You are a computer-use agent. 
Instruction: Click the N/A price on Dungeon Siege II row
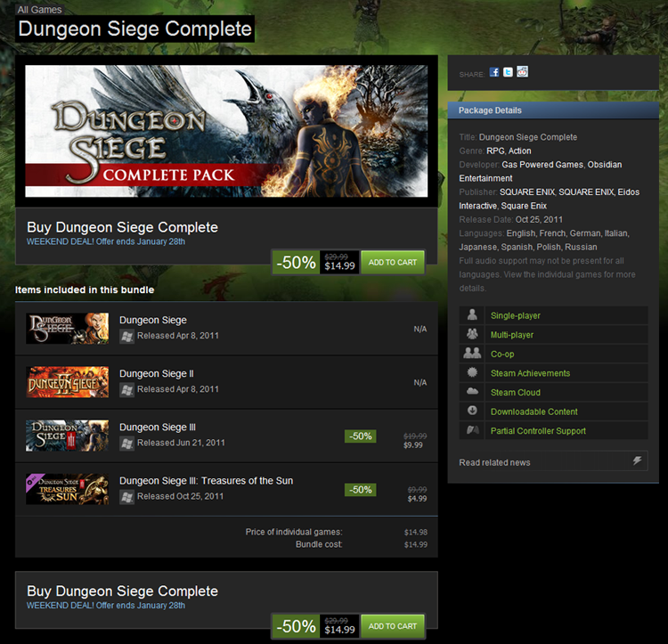pos(420,382)
